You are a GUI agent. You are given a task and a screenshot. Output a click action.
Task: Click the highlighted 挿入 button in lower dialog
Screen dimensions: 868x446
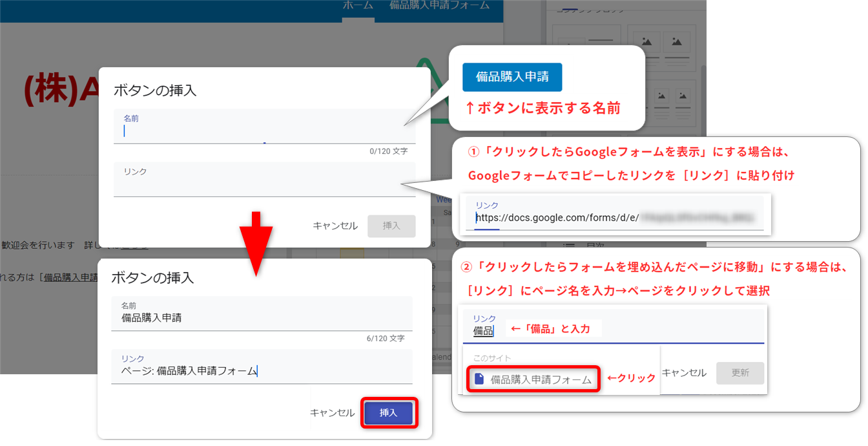(388, 413)
